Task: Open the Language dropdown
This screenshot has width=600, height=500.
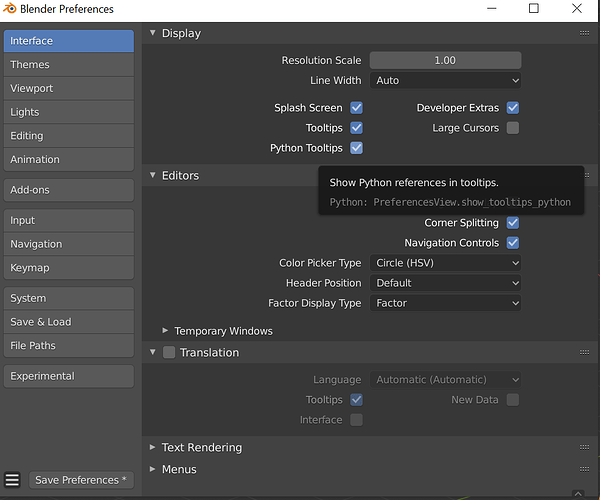Action: (x=445, y=380)
